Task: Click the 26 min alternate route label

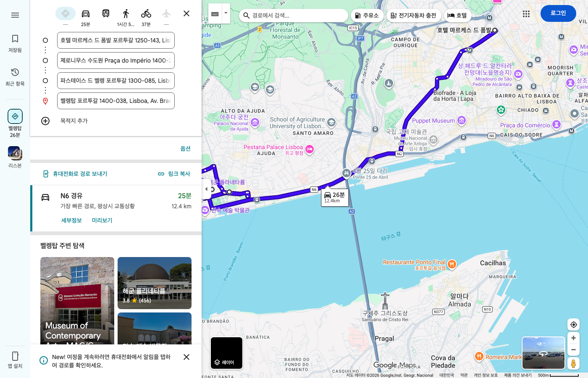Action: [x=335, y=197]
